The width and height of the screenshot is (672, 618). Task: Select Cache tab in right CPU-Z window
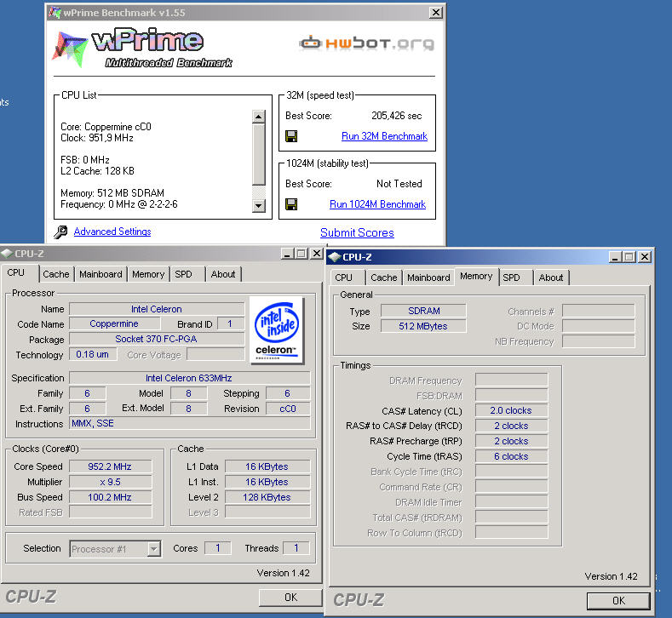pyautogui.click(x=383, y=278)
